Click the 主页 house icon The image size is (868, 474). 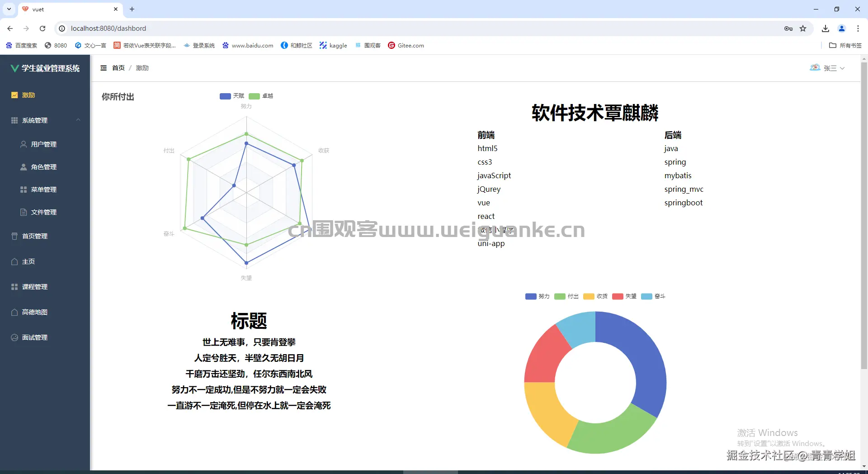14,261
